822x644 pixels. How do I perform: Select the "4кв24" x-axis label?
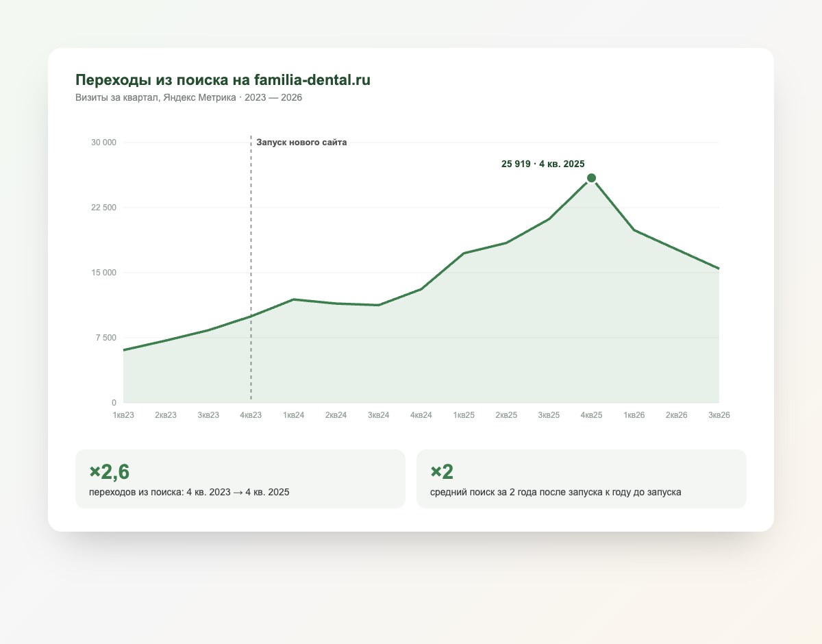pos(421,415)
